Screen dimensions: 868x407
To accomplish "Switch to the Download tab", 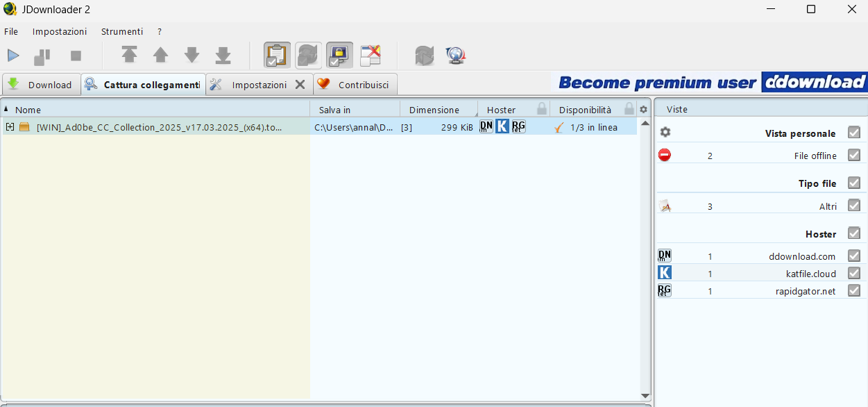I will coord(41,85).
